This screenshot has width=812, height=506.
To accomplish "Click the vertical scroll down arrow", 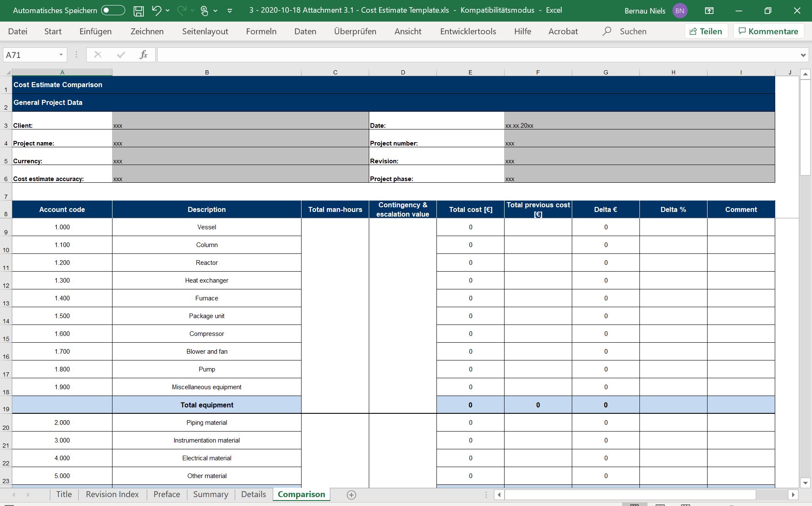I will (x=805, y=483).
